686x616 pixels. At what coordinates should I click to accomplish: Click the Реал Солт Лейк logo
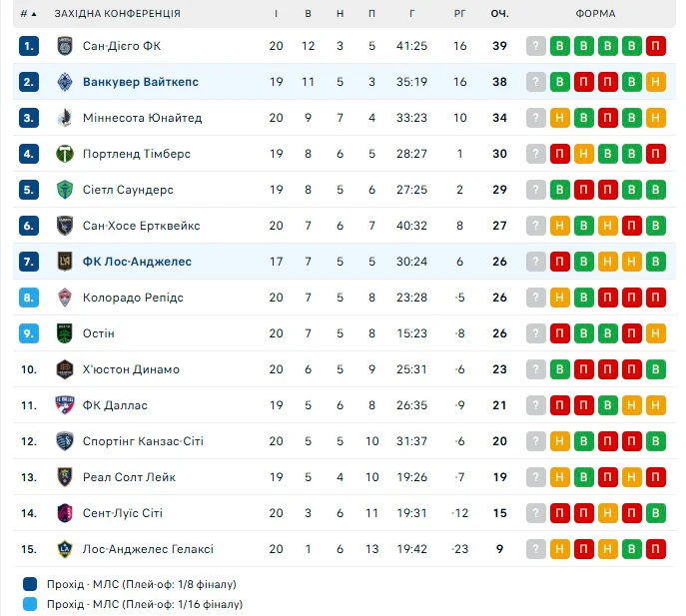click(65, 477)
